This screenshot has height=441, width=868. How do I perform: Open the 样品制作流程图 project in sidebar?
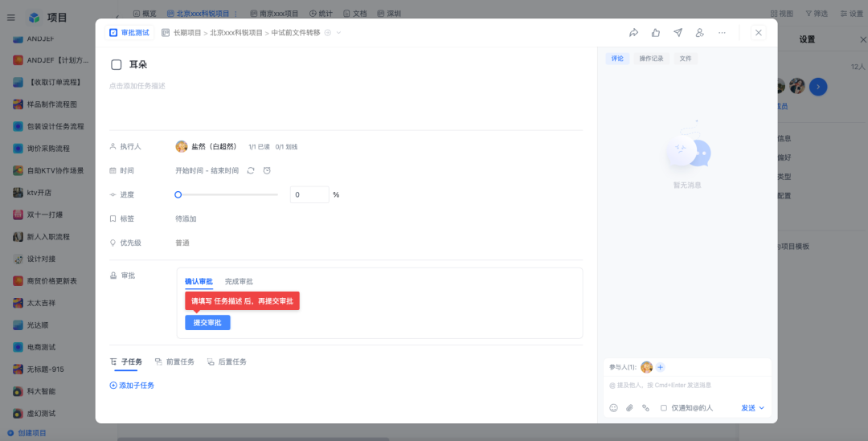(x=52, y=104)
